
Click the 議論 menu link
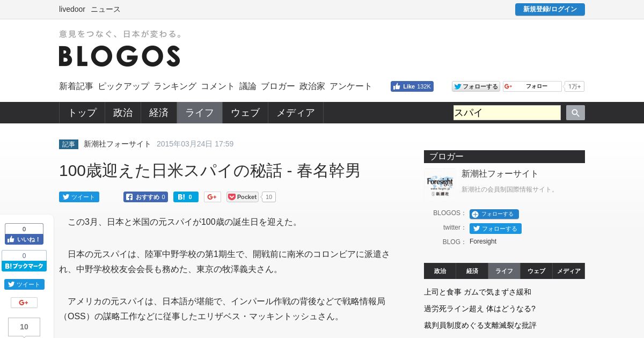248,86
